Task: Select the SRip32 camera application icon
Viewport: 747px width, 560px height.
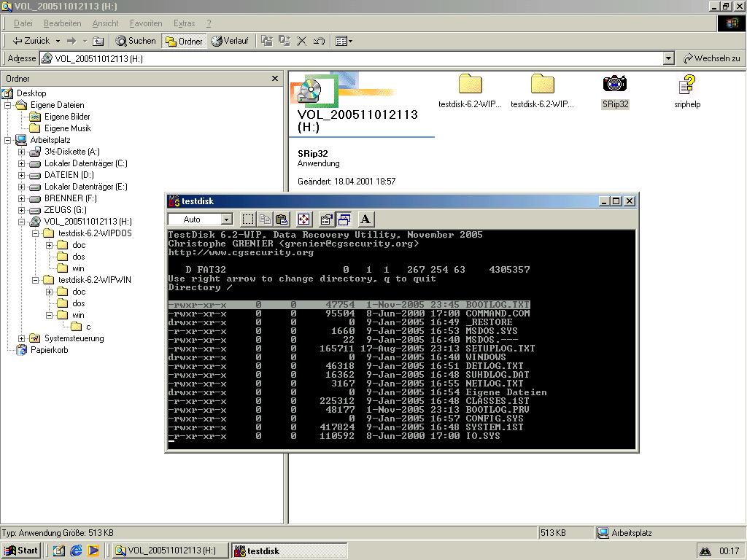Action: pyautogui.click(x=615, y=84)
